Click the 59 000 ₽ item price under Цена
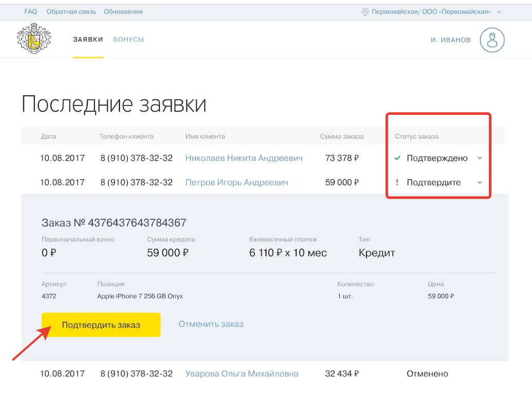The image size is (532, 393). coord(441,296)
